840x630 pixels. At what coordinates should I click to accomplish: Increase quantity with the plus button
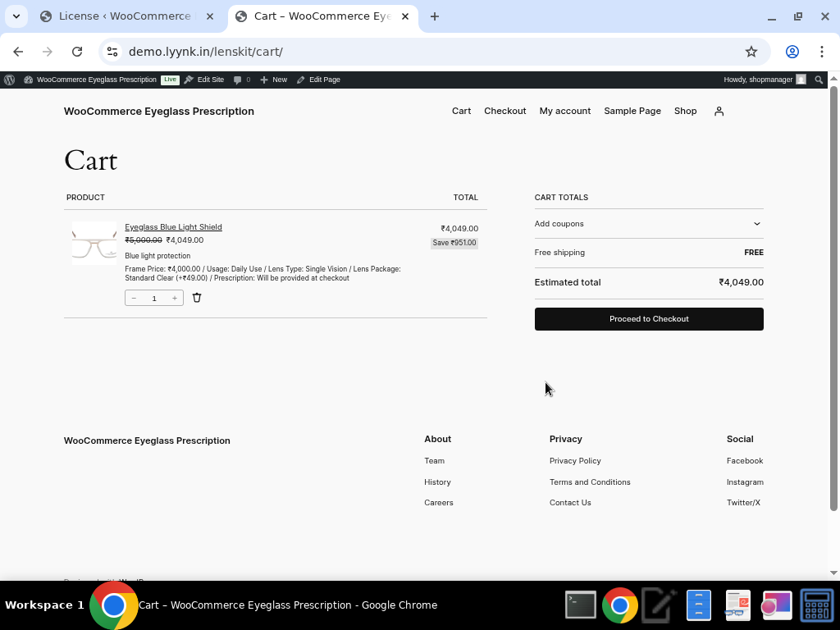(x=175, y=299)
